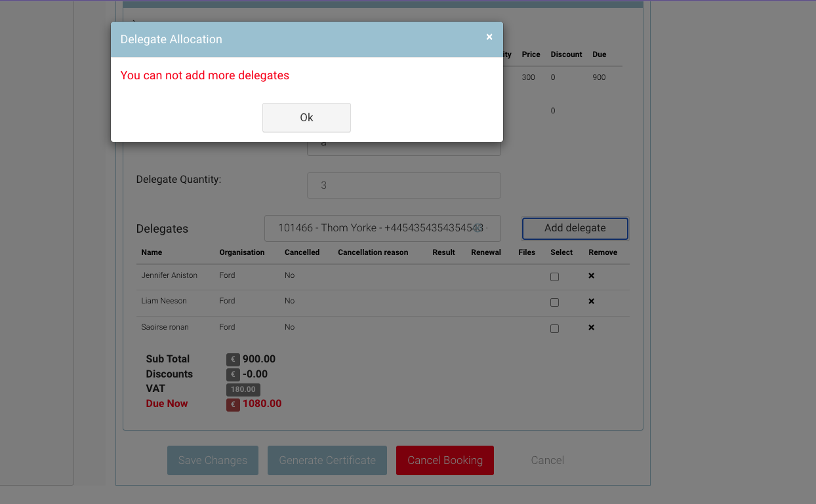816x504 pixels.
Task: Tick the Select checkbox for Jennifer Aniston
Action: point(554,277)
